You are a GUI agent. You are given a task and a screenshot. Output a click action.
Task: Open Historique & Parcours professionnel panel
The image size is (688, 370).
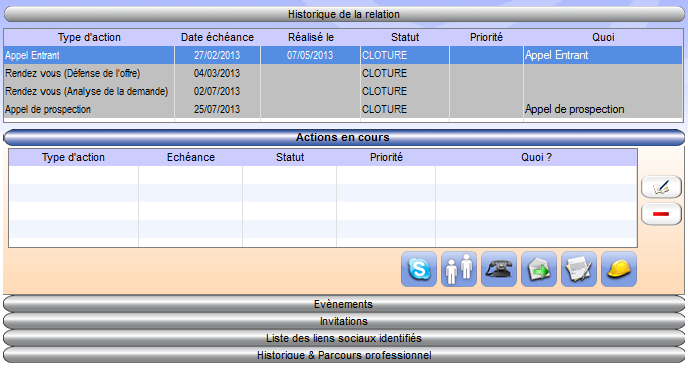coord(344,355)
